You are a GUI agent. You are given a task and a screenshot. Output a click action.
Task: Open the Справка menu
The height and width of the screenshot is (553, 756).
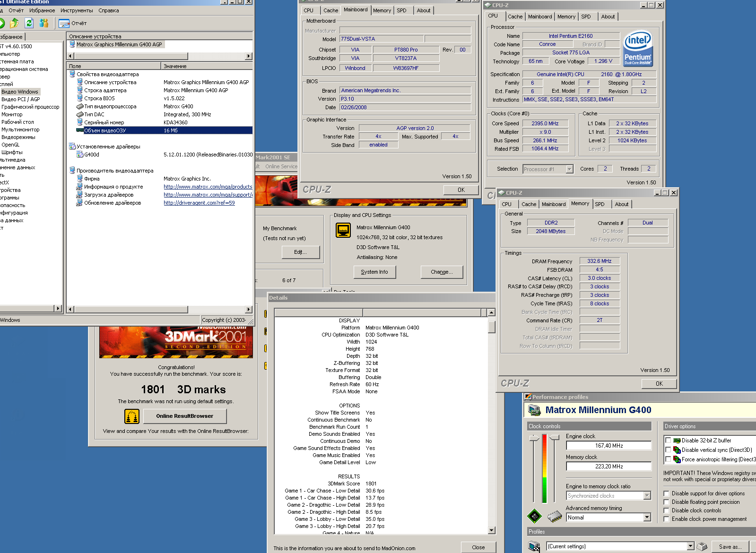pos(109,10)
